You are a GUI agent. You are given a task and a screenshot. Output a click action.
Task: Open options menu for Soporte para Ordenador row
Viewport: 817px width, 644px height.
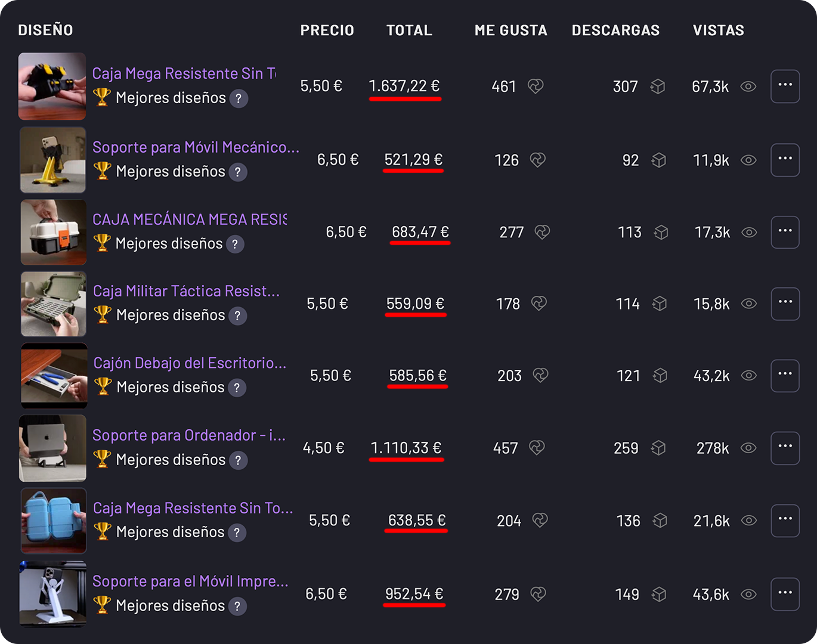tap(785, 448)
